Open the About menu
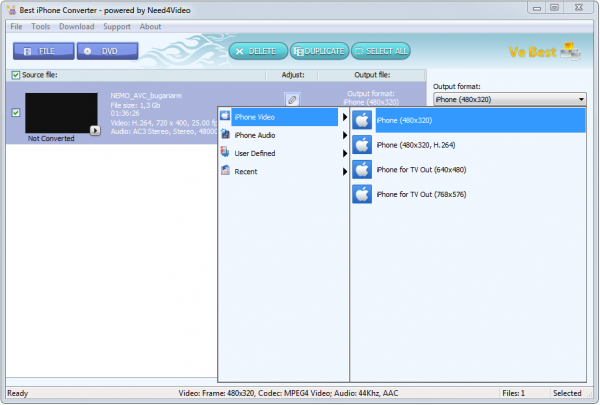Viewport: 600px width, 405px height. coord(150,26)
